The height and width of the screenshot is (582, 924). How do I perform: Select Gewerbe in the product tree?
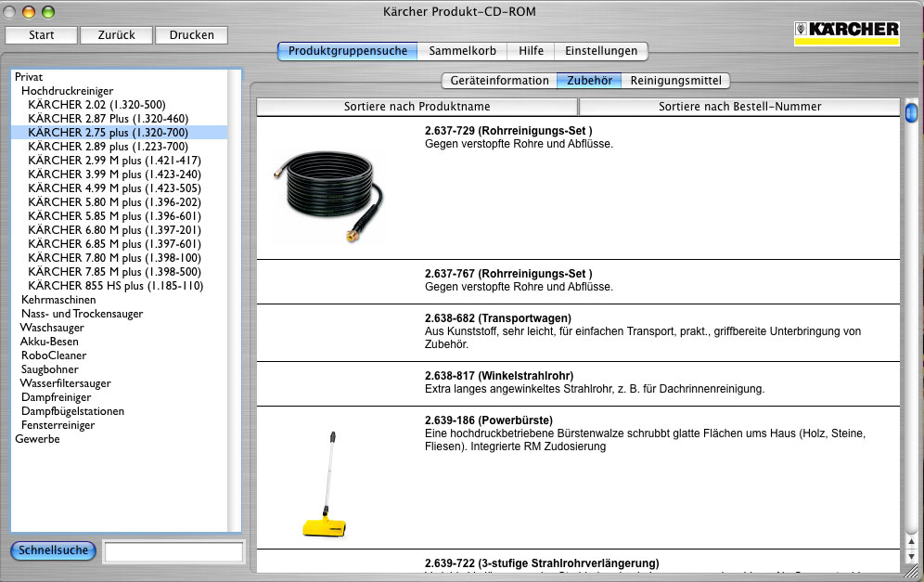(37, 439)
